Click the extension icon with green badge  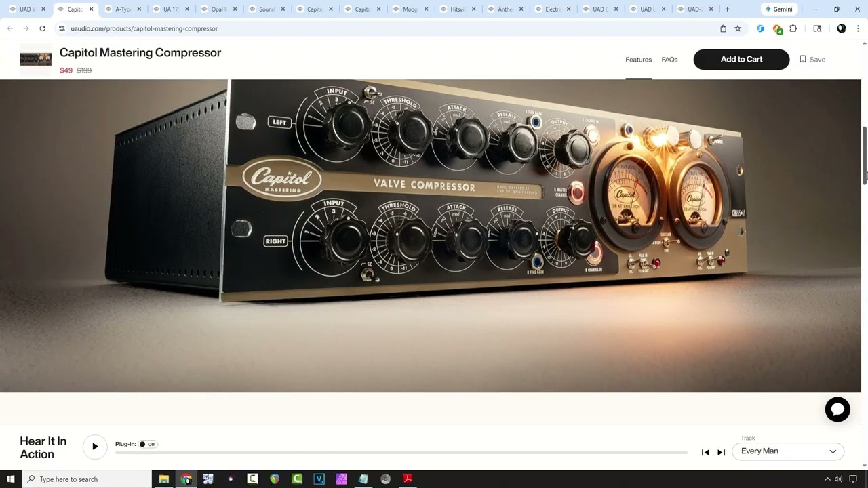[777, 29]
